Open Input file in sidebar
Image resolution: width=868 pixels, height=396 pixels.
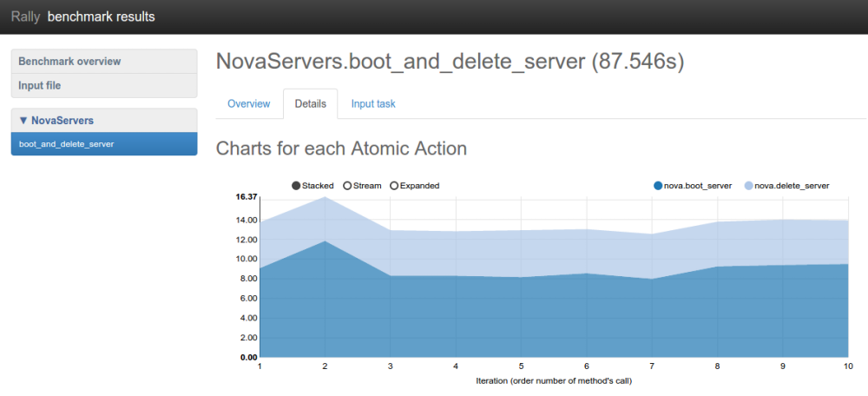pyautogui.click(x=40, y=86)
